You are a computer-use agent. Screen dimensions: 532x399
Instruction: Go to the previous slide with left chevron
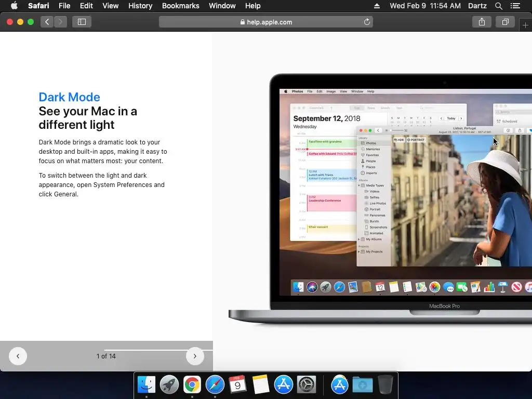pos(18,356)
